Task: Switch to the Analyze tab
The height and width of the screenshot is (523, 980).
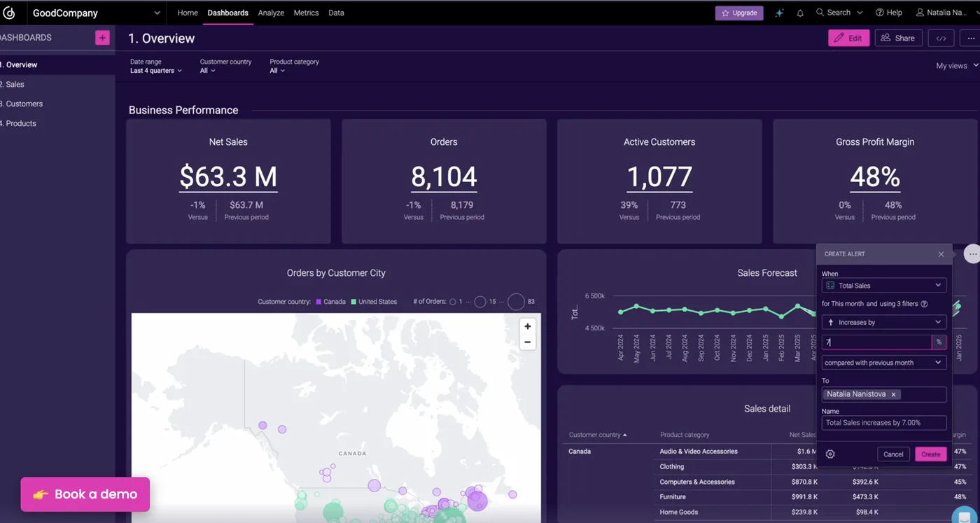Action: pyautogui.click(x=270, y=13)
